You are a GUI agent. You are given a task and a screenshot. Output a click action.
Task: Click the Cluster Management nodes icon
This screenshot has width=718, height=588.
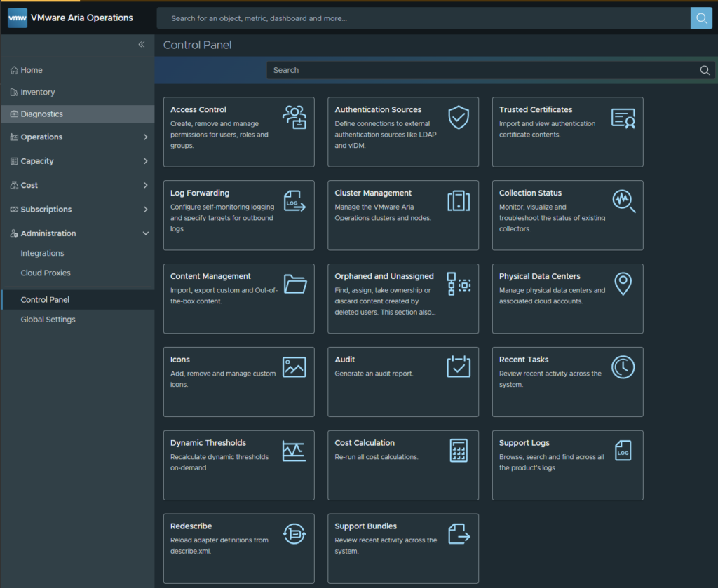pyautogui.click(x=459, y=201)
